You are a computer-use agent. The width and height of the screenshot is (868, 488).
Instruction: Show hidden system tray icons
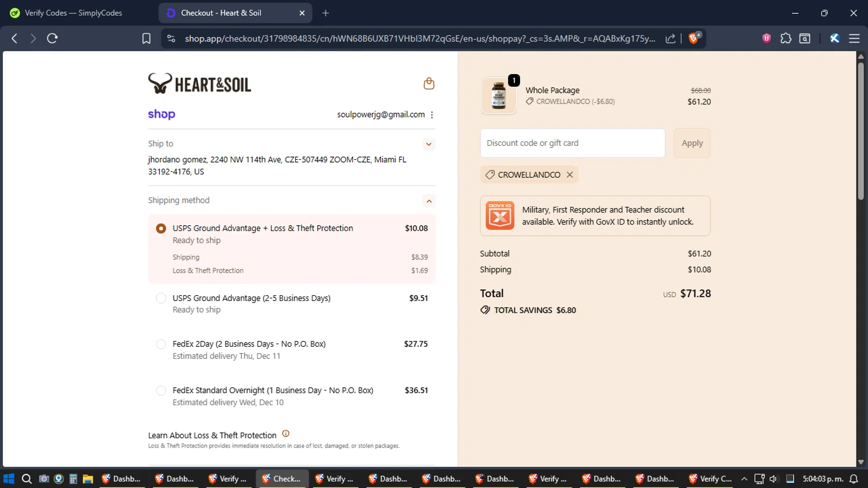point(744,479)
